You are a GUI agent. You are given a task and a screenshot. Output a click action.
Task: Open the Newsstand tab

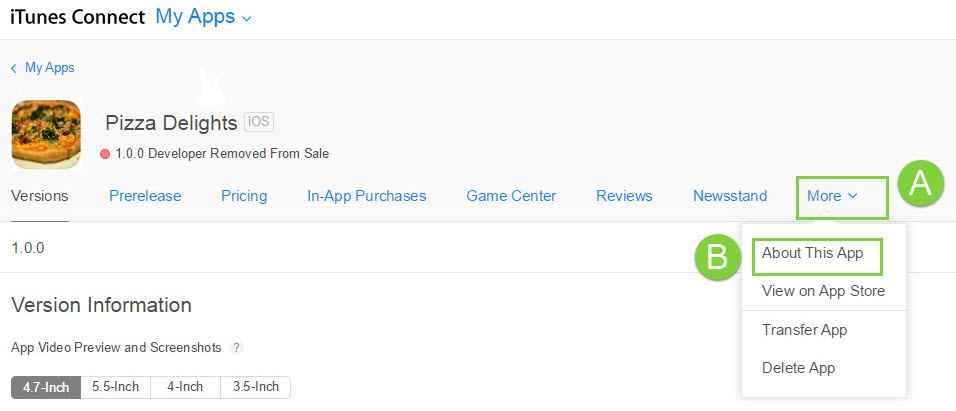tap(730, 196)
